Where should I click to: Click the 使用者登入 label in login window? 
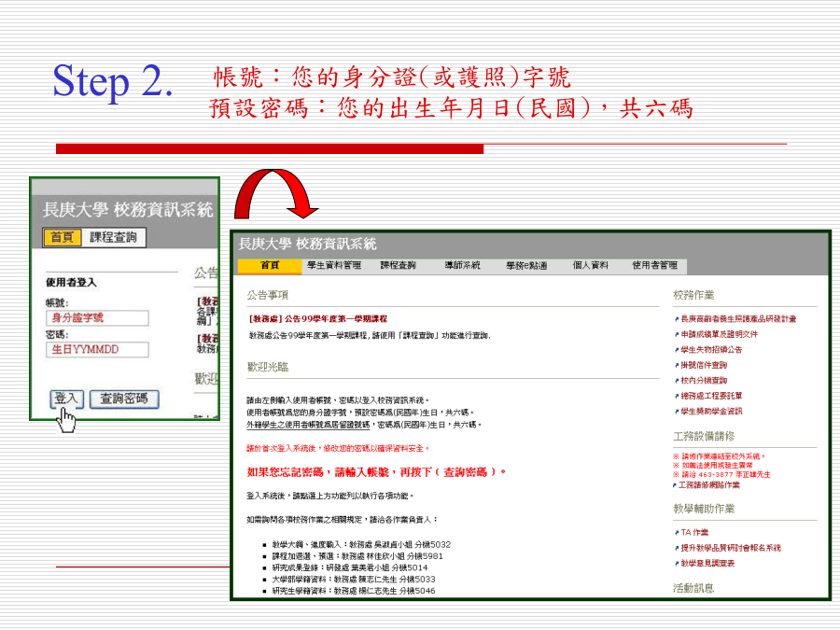pos(71,282)
